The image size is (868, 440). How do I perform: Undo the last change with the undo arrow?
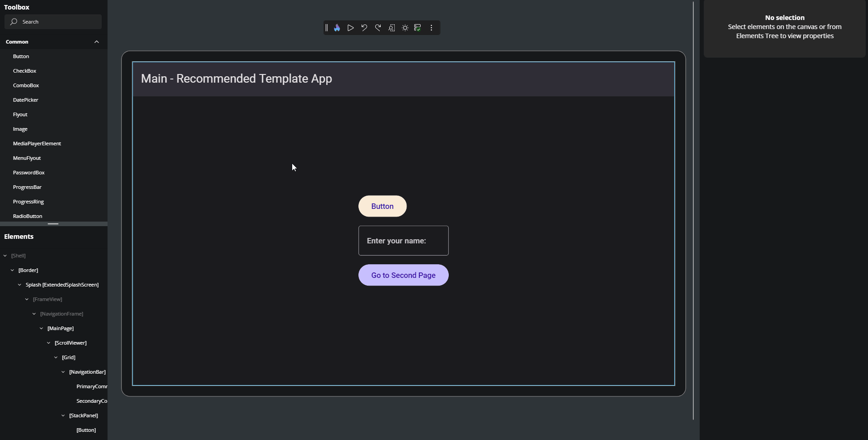[364, 28]
